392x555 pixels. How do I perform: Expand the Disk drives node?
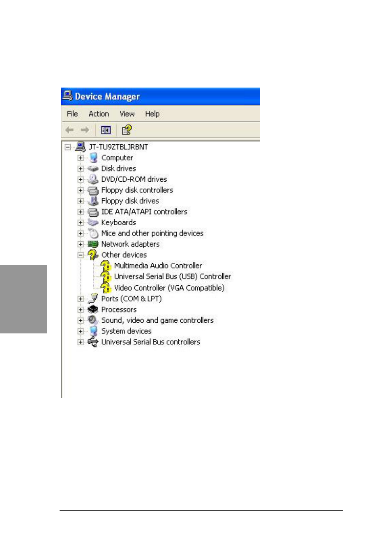[x=81, y=169]
